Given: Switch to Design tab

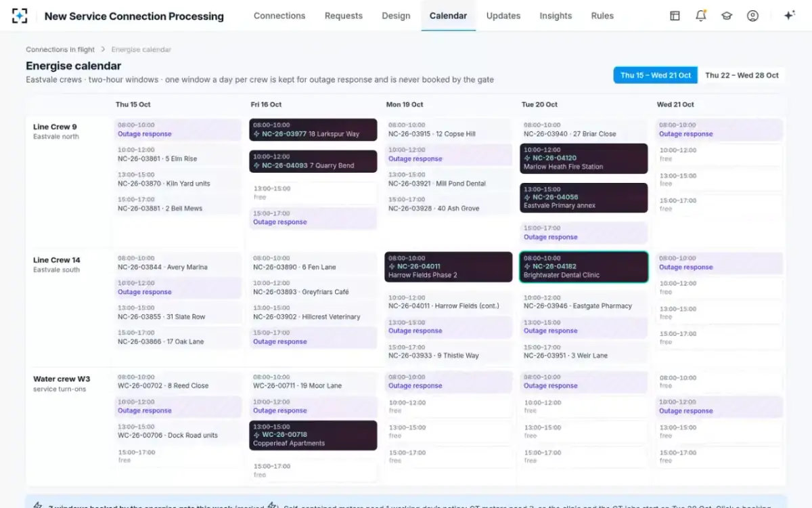Looking at the screenshot, I should (396, 16).
